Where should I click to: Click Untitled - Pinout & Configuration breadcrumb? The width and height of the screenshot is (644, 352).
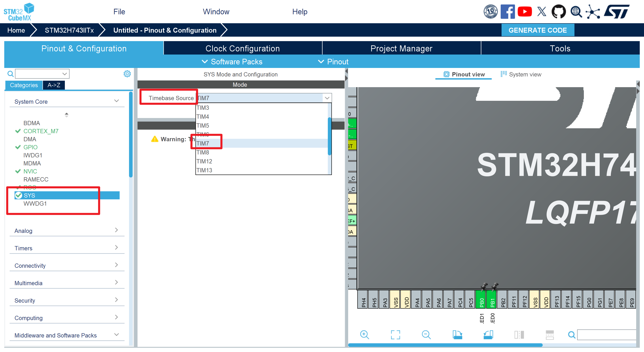tap(165, 30)
